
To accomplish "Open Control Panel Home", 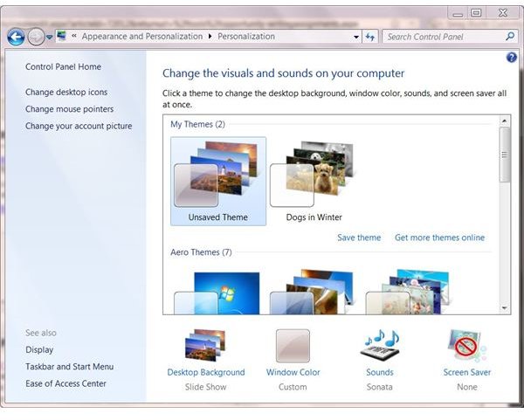I will [x=63, y=67].
